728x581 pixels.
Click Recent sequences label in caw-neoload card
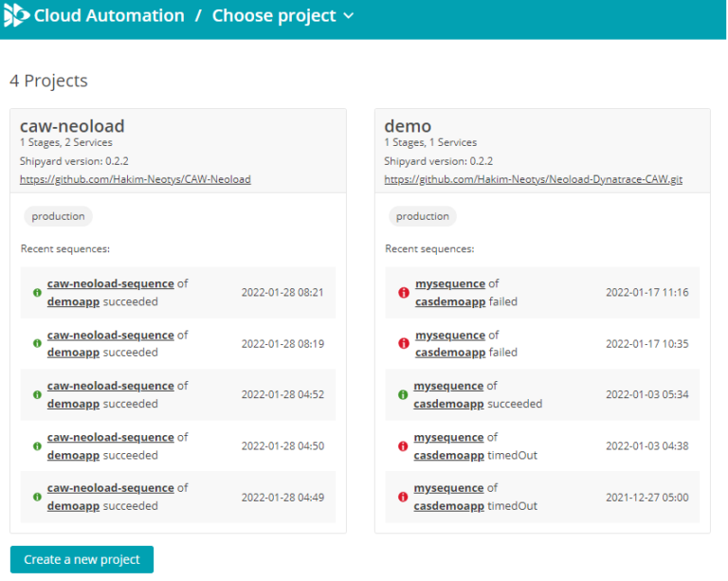(65, 249)
